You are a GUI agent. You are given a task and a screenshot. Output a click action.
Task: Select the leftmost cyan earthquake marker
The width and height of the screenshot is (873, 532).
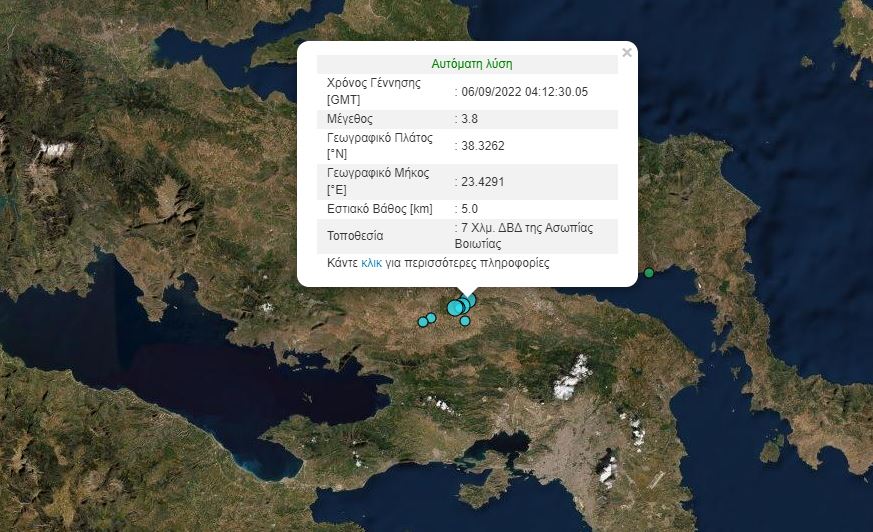pyautogui.click(x=423, y=322)
